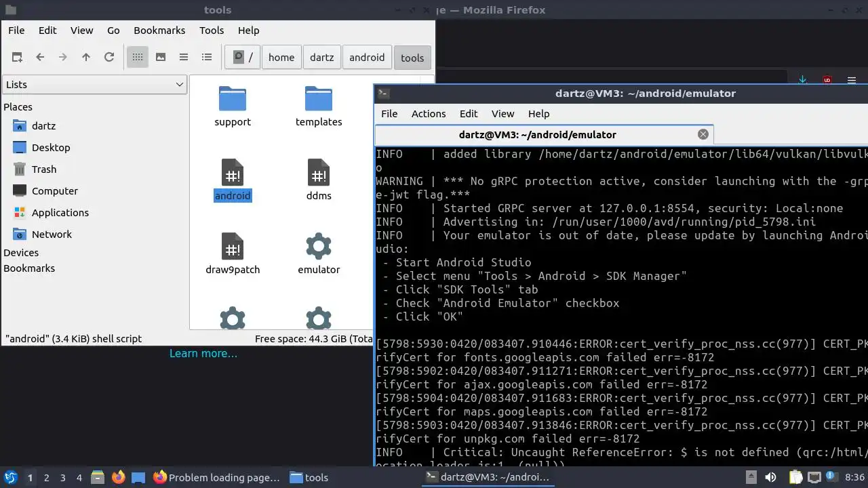
Task: Open the application launcher menu
Action: (x=10, y=477)
